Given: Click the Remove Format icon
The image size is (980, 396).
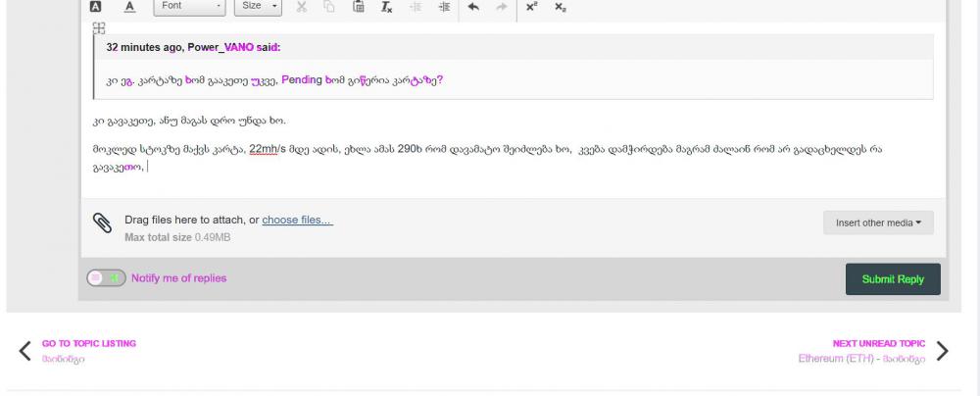Looking at the screenshot, I should coord(387,7).
